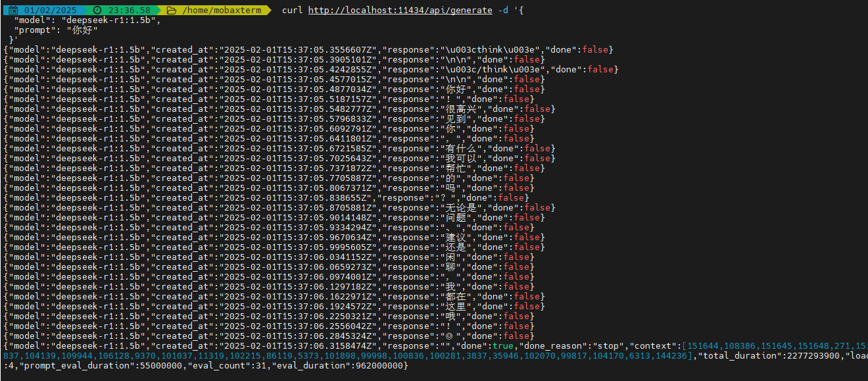The image size is (868, 381).
Task: Click timestamp 2025-02-01T15:37:05.9334294Z
Action: 297,228
